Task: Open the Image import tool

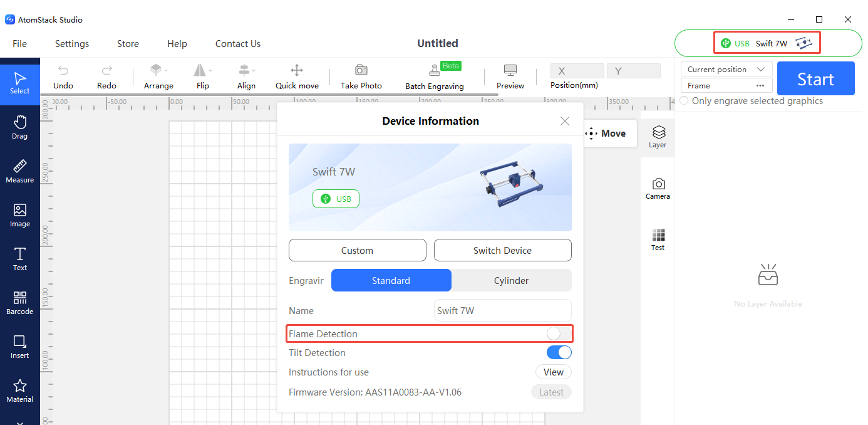Action: click(20, 214)
